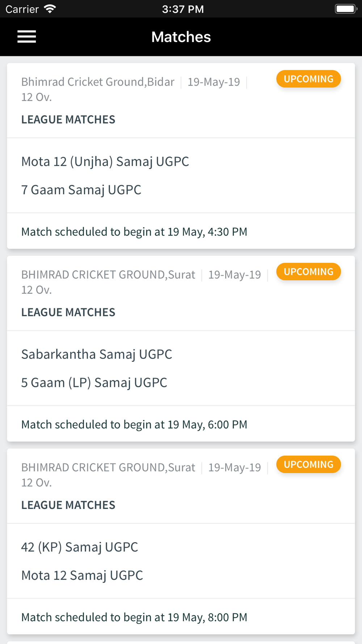
Task: Tap Bhimrad Cricket Ground,Bidar venue text
Action: [98, 82]
